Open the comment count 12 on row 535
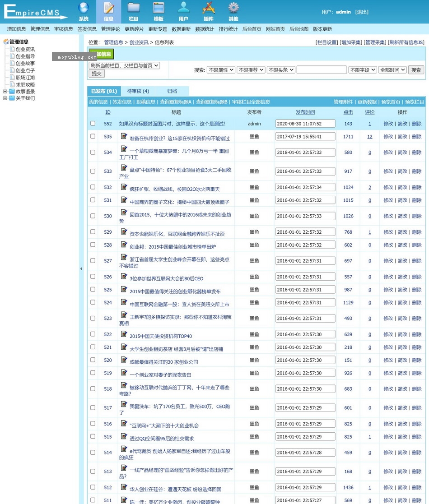The height and width of the screenshot is (504, 429). point(370,137)
